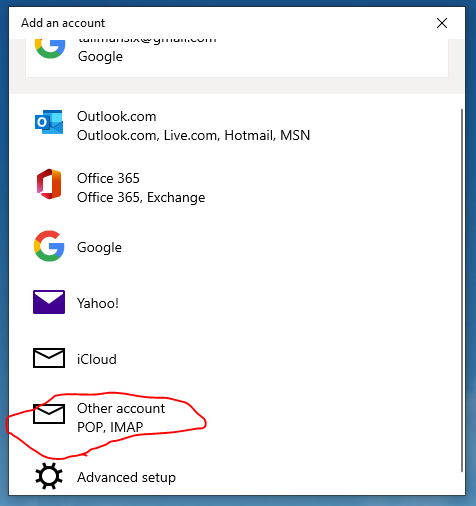Viewport: 476px width, 506px height.
Task: Close the Add an account dialog
Action: [x=442, y=23]
